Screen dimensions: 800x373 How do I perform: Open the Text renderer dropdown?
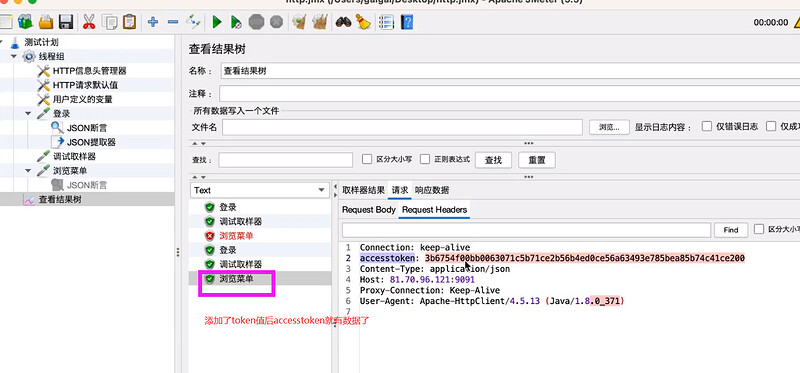(260, 190)
